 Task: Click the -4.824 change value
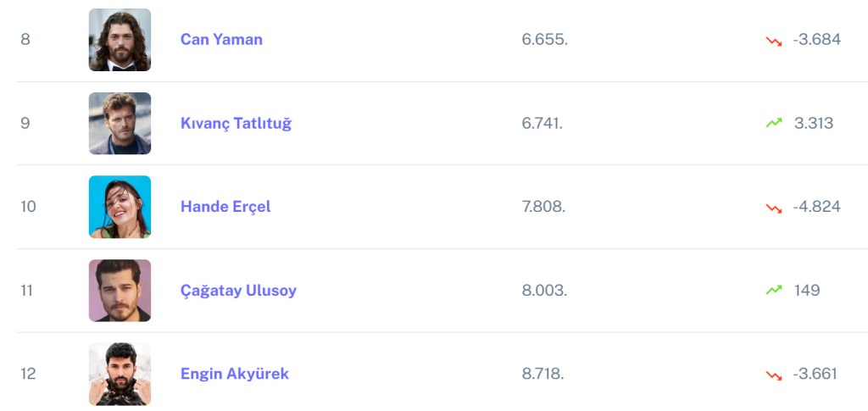point(816,207)
